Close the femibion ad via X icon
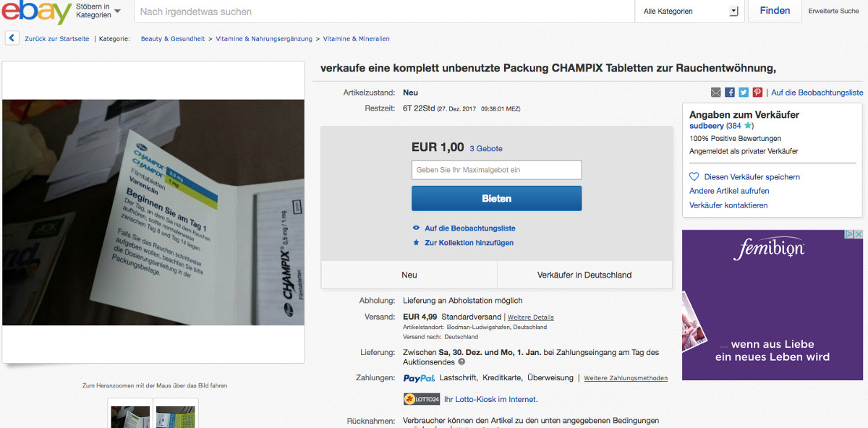The image size is (868, 428). pos(859,234)
